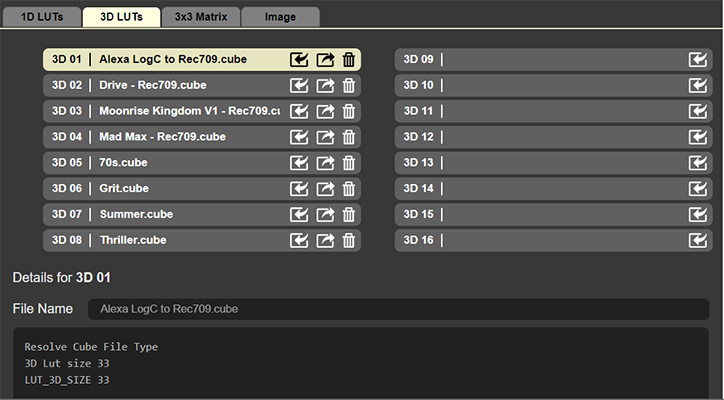The height and width of the screenshot is (400, 724).
Task: Switch to the 1D LUTs tab
Action: click(41, 16)
